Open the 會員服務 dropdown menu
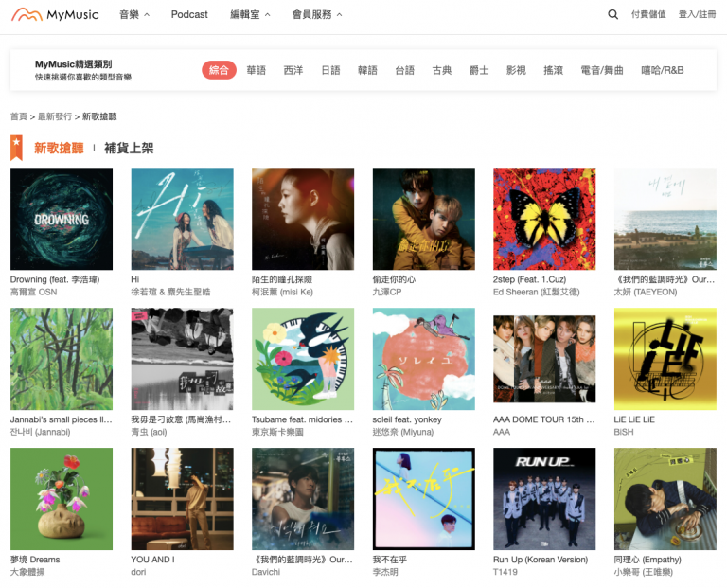 tap(317, 14)
